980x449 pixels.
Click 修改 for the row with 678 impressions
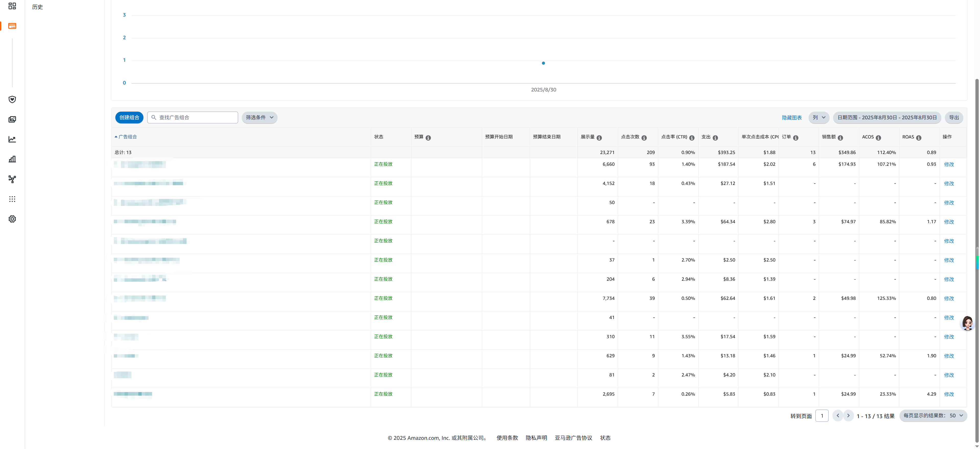pos(949,222)
